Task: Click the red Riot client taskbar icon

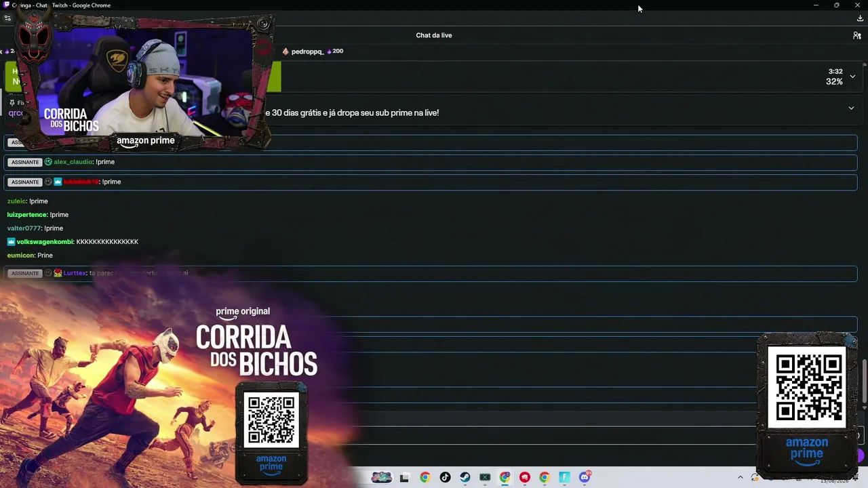Action: pyautogui.click(x=524, y=477)
